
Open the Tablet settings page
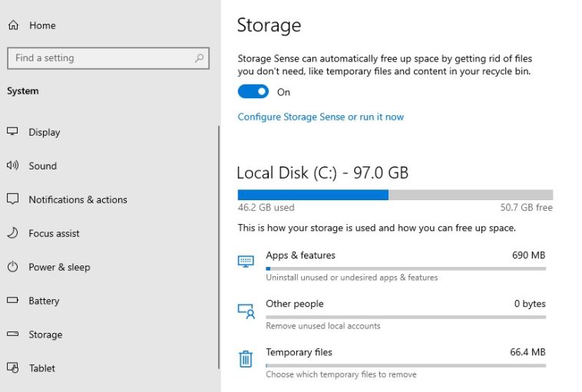[41, 368]
